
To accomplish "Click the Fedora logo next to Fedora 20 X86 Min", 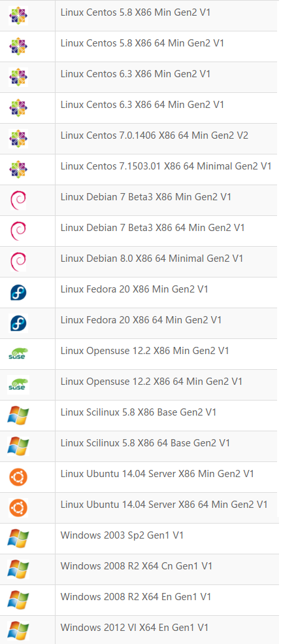I will pos(18,293).
